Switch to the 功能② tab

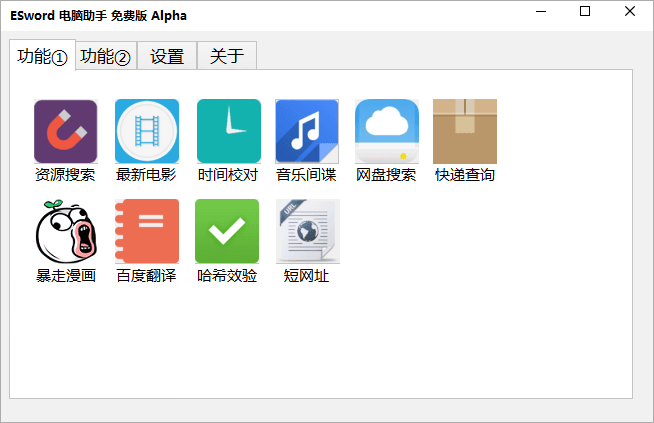[106, 56]
